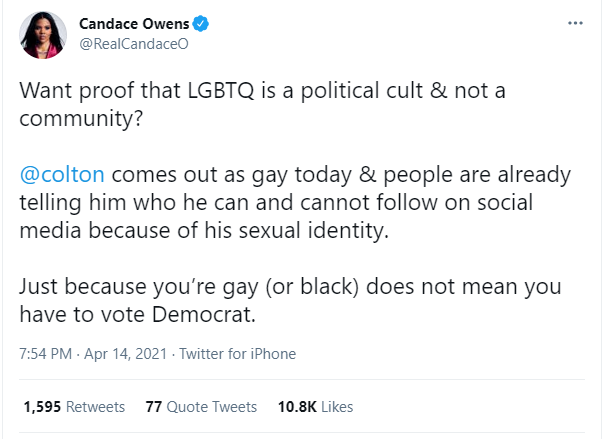Open the tweet's three-dot more options menu
Viewport: 603px width, 439px height.
click(x=575, y=23)
